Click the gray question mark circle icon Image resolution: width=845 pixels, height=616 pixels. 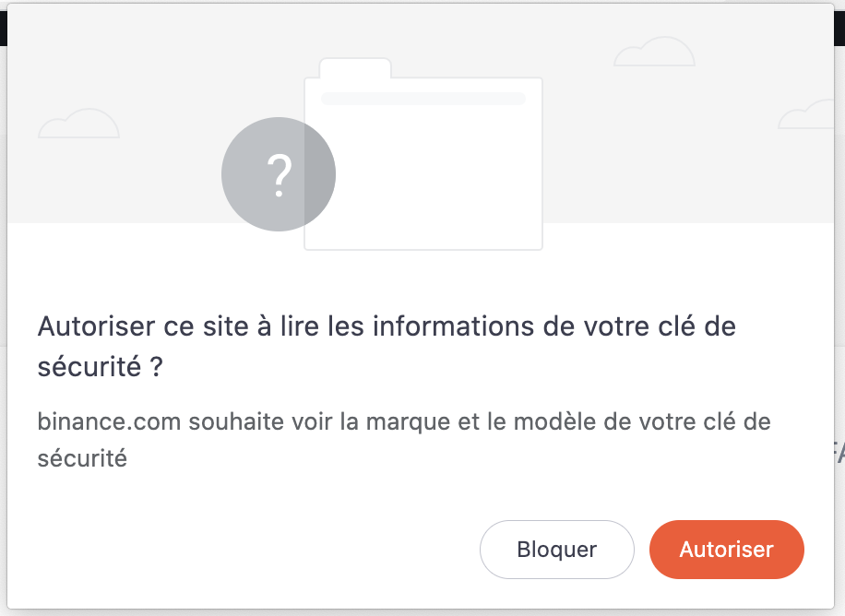(x=279, y=174)
